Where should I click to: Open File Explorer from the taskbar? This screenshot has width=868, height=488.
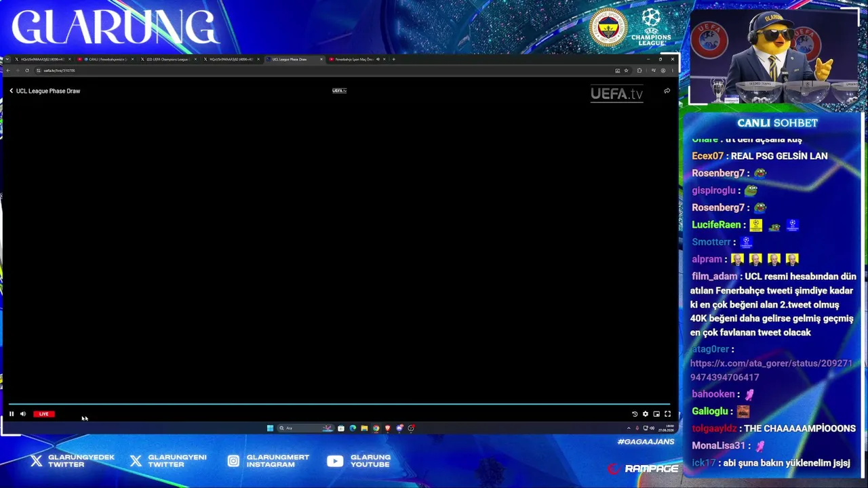[x=364, y=428]
